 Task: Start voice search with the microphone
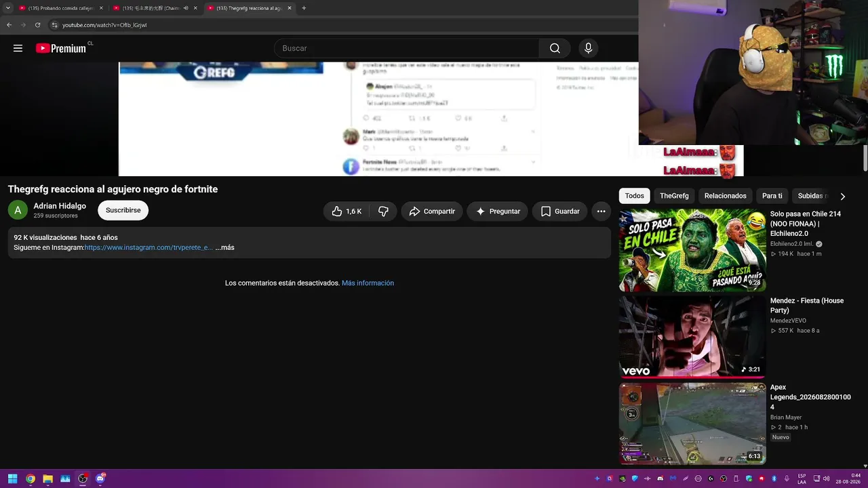coord(588,48)
